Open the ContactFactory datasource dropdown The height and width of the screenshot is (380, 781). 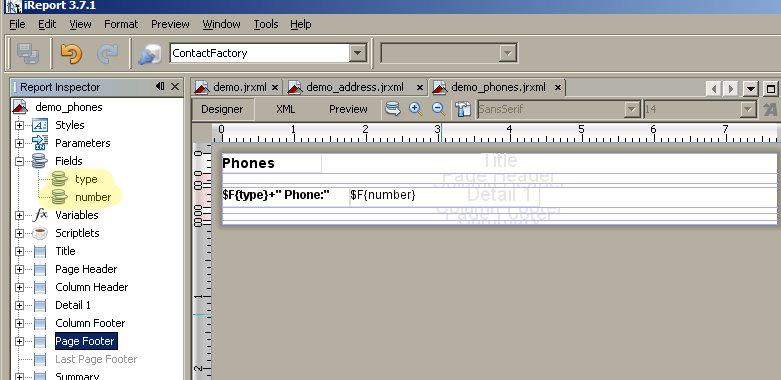point(357,53)
